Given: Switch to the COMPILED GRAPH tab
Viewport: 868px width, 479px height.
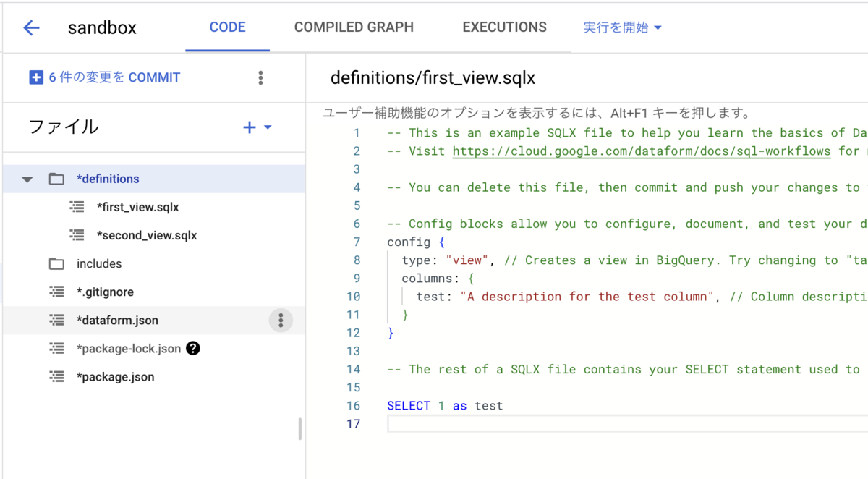Looking at the screenshot, I should point(354,27).
